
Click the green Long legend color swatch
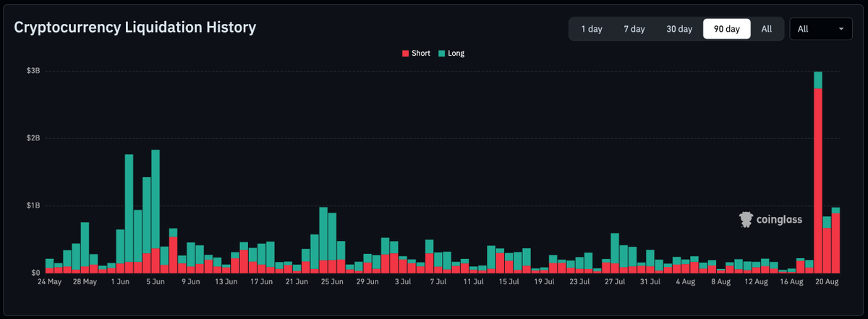pos(441,54)
